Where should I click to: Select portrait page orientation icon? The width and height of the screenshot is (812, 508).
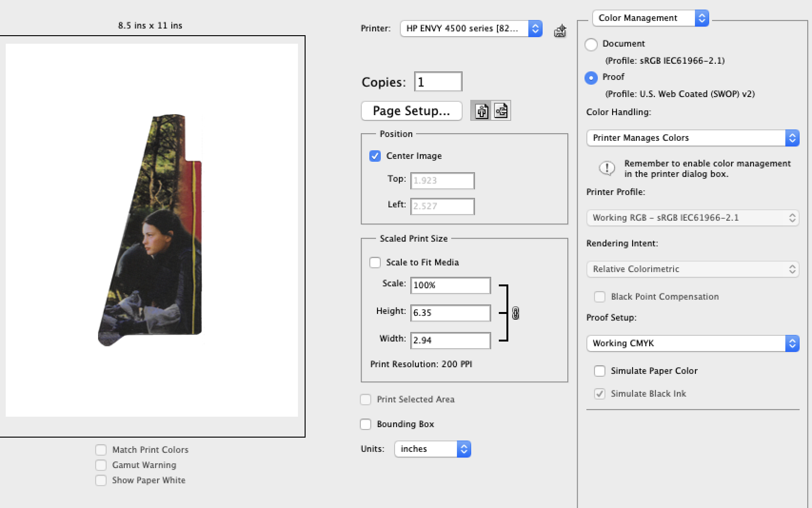coord(481,111)
